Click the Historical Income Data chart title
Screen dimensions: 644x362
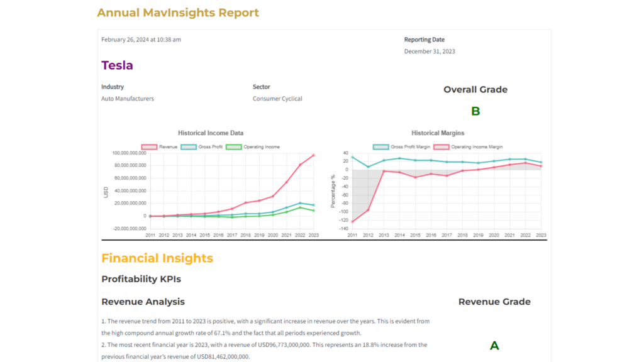(211, 133)
